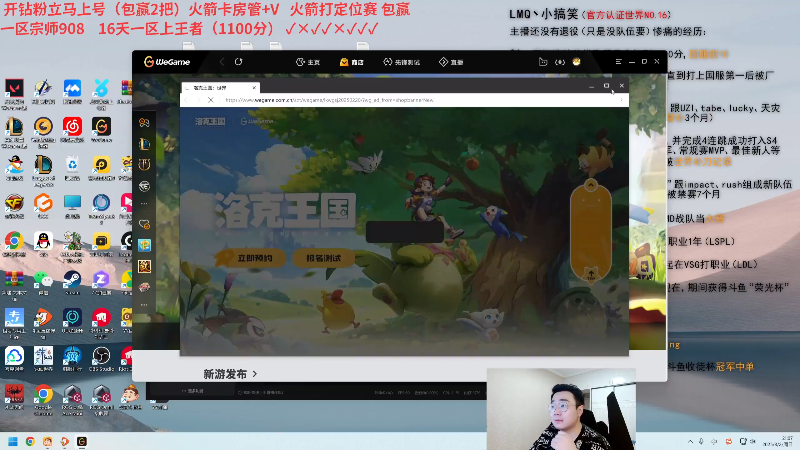Open the This PC monitor desktop icon

pyautogui.click(x=72, y=206)
